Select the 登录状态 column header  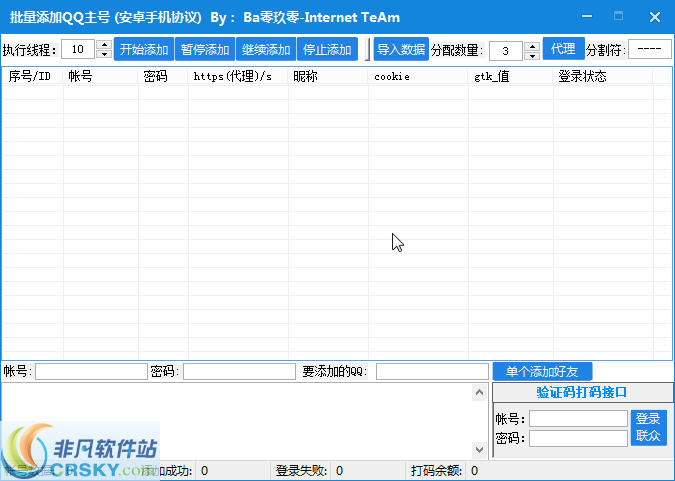pos(603,77)
